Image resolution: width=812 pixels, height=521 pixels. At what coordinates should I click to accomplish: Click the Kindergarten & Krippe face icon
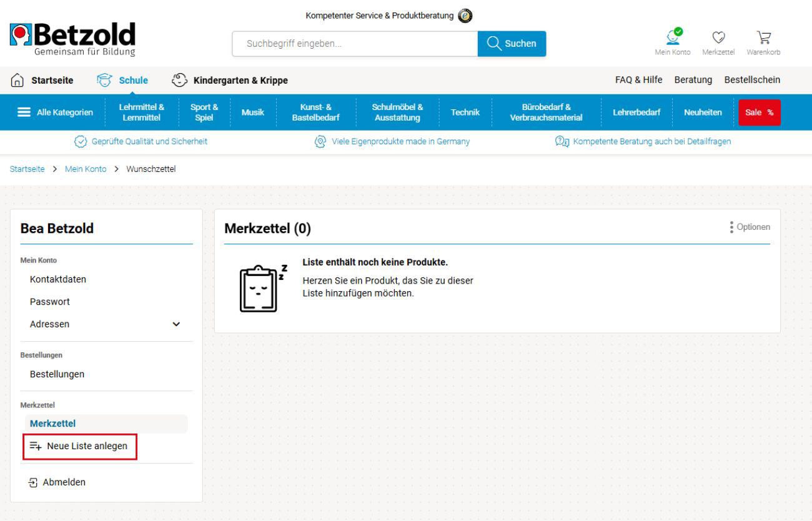click(179, 80)
